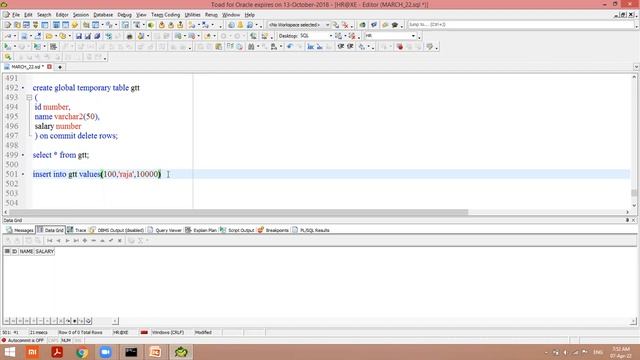640x360 pixels.
Task: Open the Database menu
Action: tap(103, 15)
